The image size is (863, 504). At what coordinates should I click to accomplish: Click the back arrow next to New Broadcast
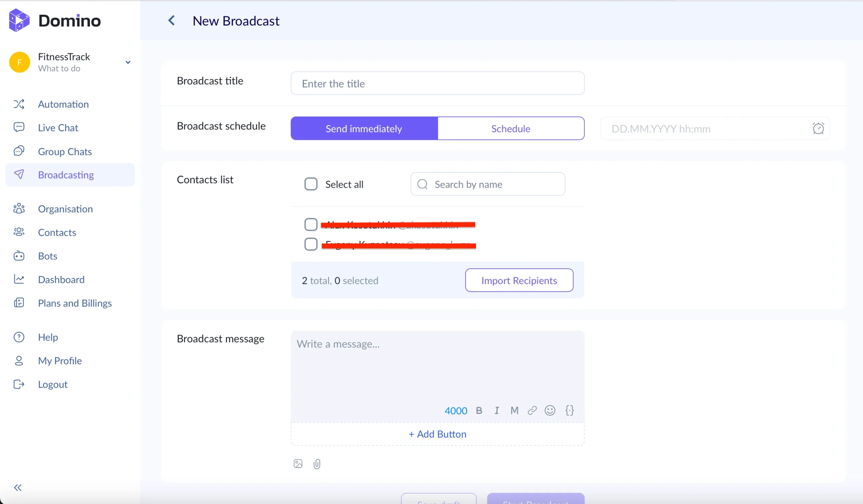pos(172,21)
